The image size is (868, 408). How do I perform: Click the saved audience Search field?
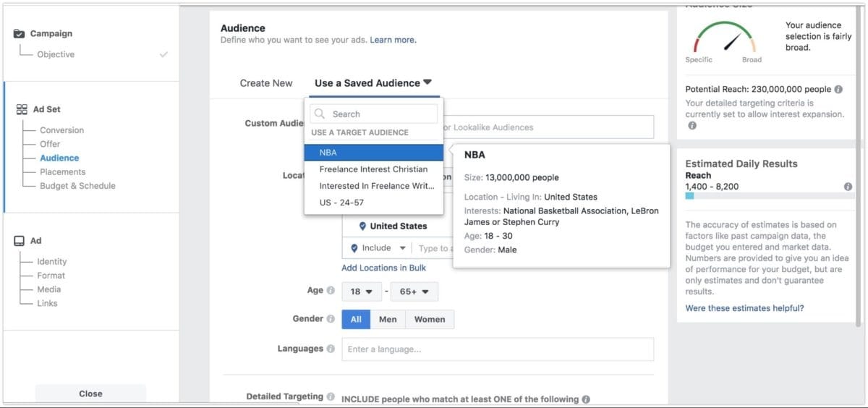(373, 114)
